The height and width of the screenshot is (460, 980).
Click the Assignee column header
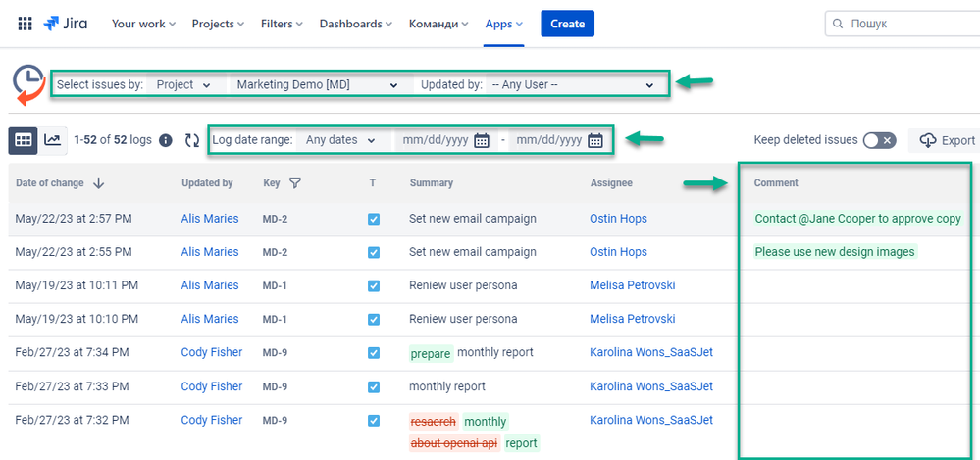point(611,183)
